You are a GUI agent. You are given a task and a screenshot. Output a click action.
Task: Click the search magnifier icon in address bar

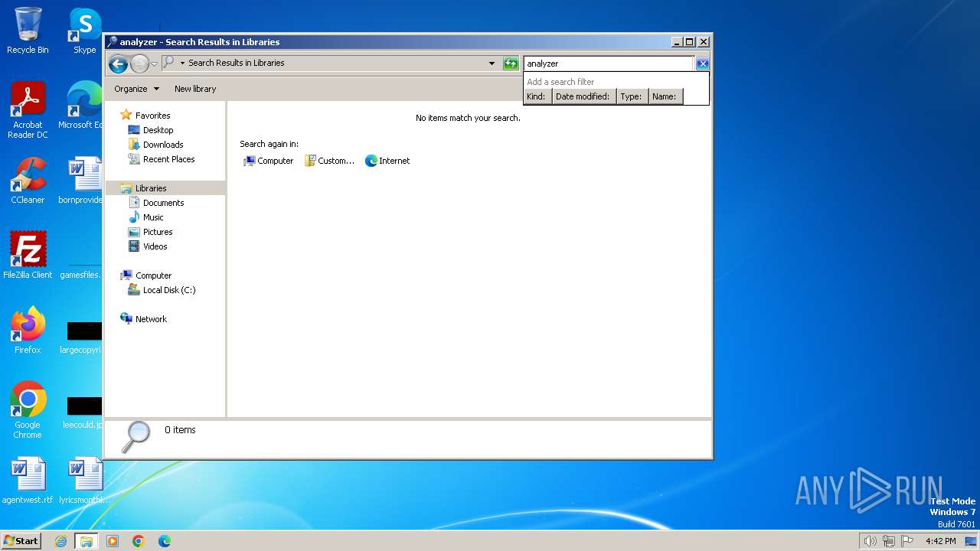(168, 63)
